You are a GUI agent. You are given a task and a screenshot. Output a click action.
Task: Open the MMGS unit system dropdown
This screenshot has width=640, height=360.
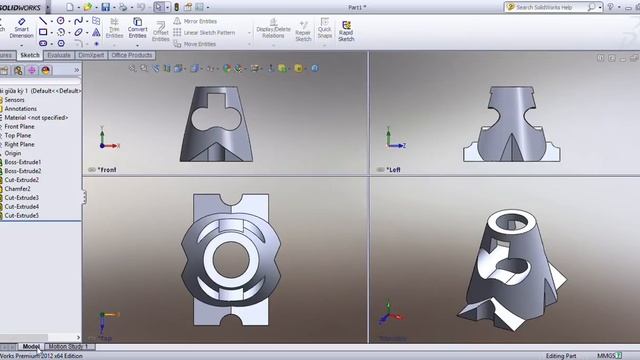(x=609, y=356)
